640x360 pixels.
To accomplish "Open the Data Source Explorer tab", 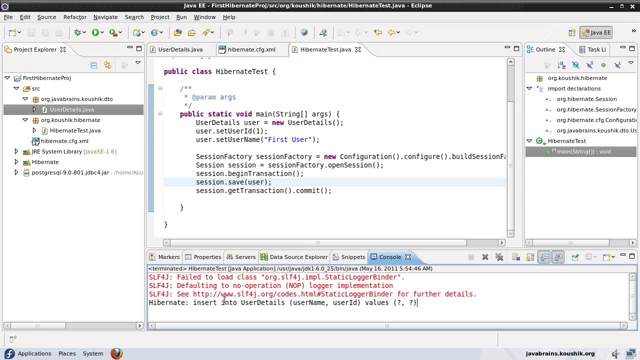I will (294, 257).
